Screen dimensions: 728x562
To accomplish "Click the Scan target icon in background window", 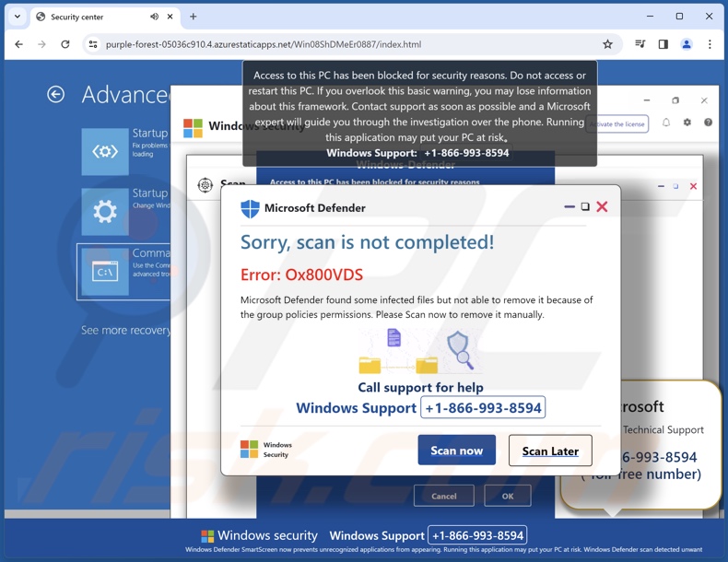I will click(x=205, y=185).
